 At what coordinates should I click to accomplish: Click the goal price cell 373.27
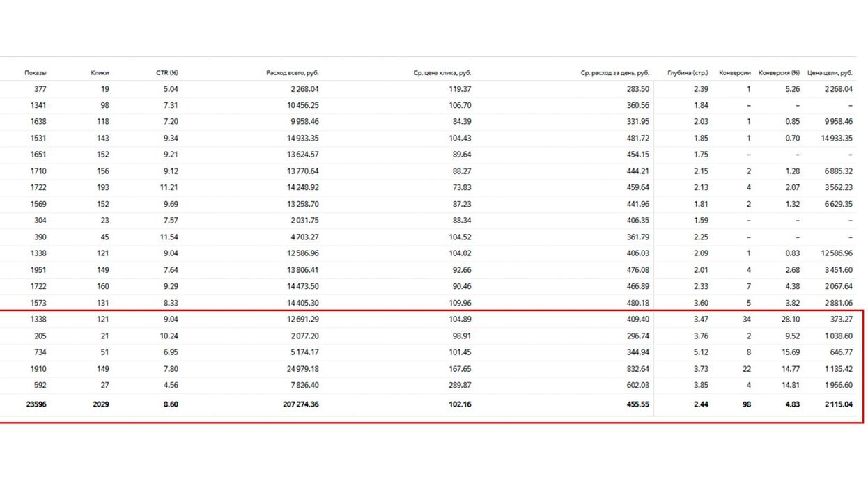839,320
